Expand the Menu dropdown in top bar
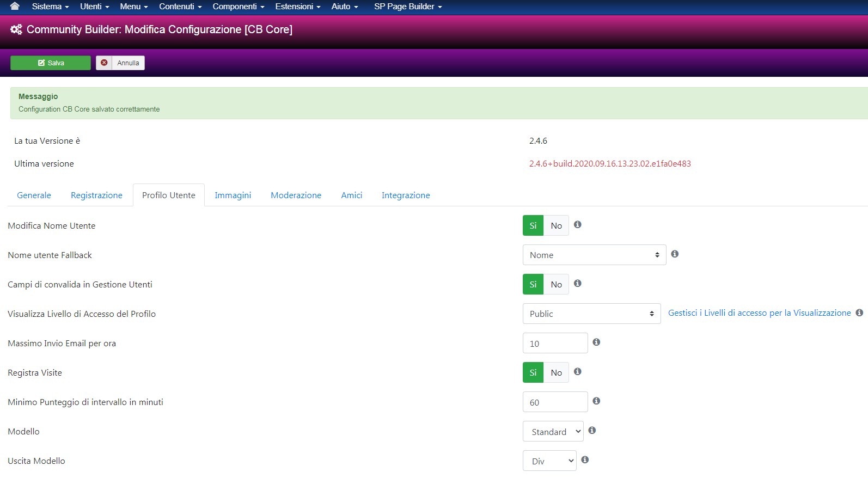 point(134,7)
